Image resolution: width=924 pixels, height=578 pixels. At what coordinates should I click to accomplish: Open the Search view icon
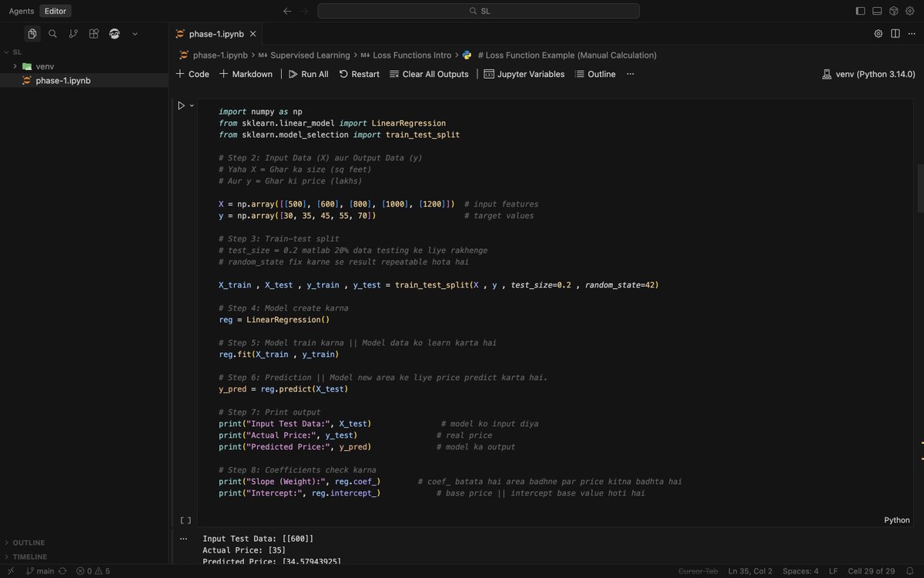click(x=52, y=34)
